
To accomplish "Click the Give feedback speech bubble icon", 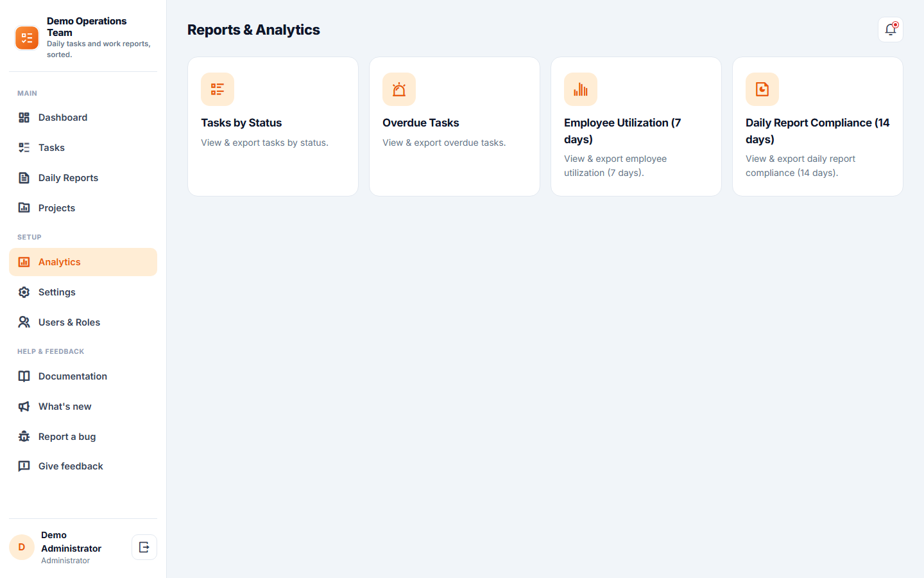I will 24,466.
